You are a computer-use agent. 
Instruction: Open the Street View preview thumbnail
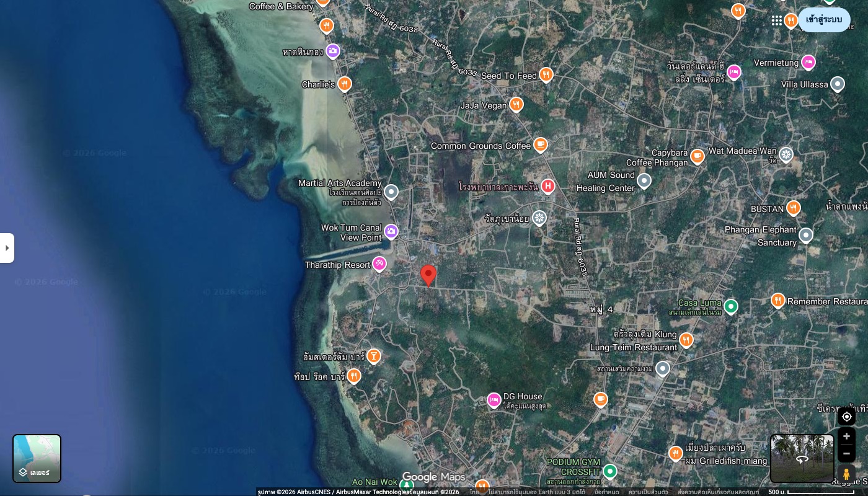tap(802, 458)
